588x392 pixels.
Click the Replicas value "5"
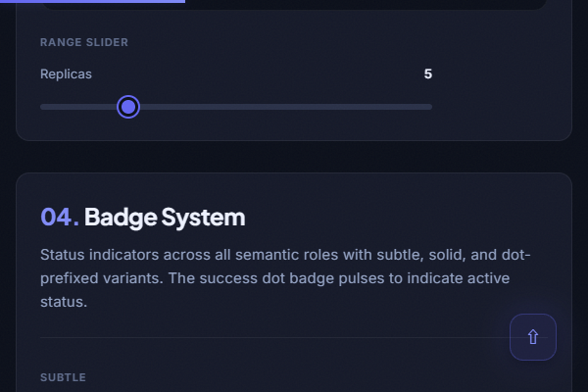pos(427,74)
